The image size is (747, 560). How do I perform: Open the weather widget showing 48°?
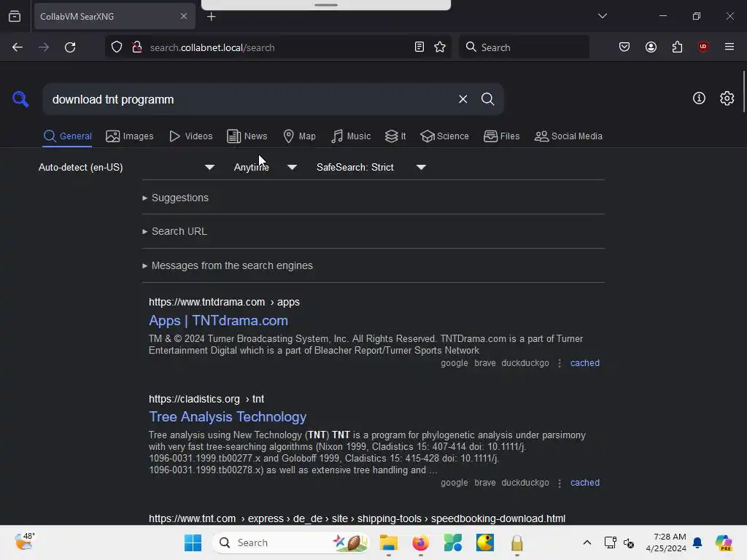24,542
